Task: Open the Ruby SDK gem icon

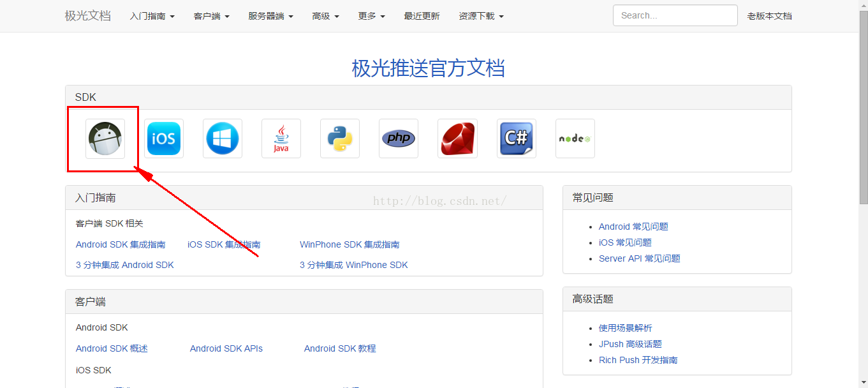Action: (458, 138)
